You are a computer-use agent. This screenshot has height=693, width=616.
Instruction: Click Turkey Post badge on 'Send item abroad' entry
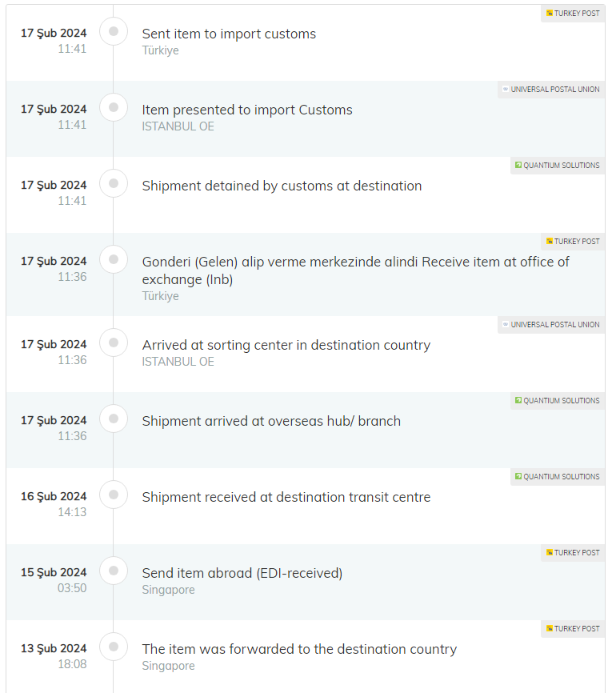click(573, 553)
